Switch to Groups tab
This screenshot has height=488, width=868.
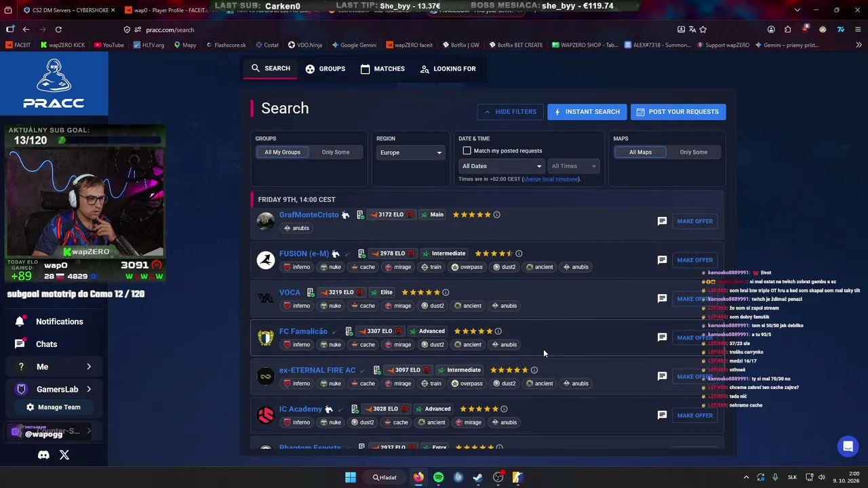click(325, 68)
